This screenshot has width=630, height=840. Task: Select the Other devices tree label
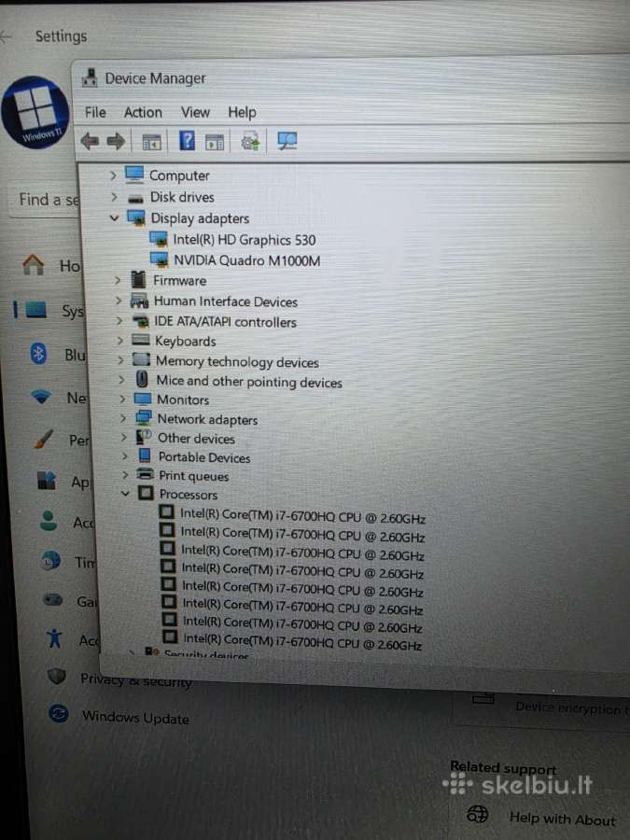point(196,439)
